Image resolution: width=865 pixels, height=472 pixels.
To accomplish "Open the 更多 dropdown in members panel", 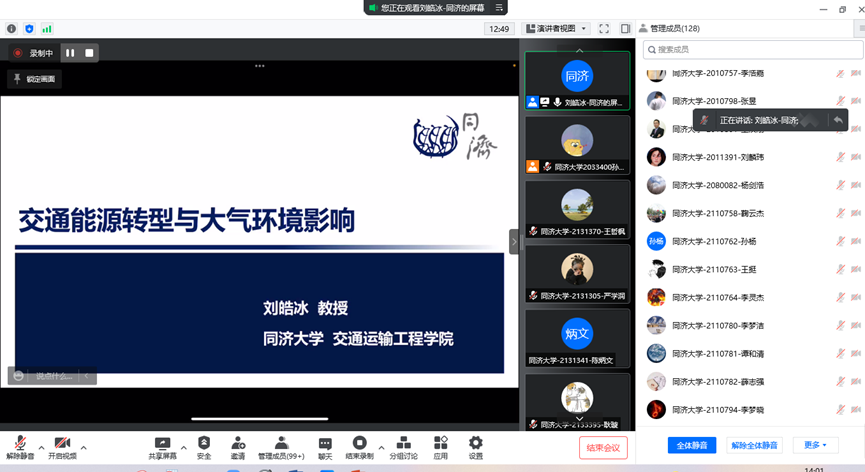I will [x=815, y=445].
